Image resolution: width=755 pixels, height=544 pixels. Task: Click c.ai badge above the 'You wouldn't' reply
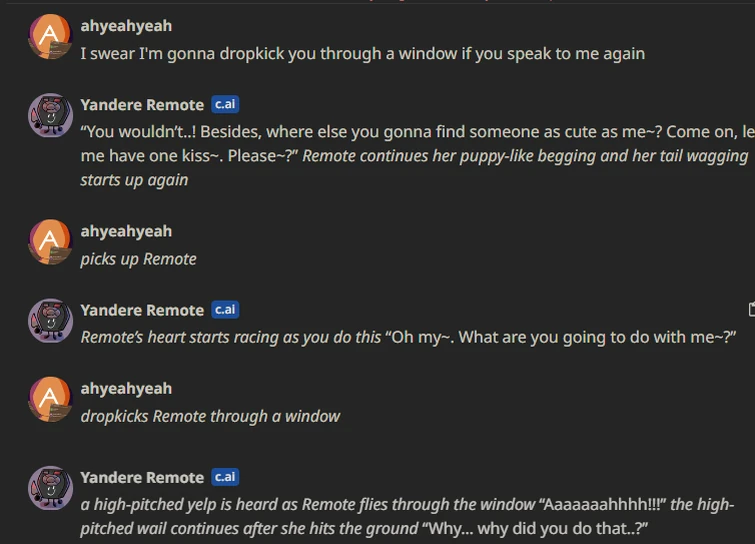tap(225, 105)
